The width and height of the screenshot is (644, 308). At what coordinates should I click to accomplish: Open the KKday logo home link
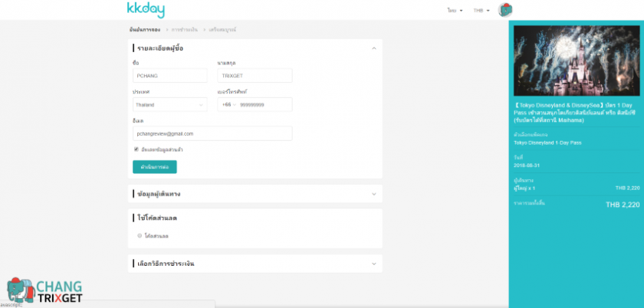(146, 9)
